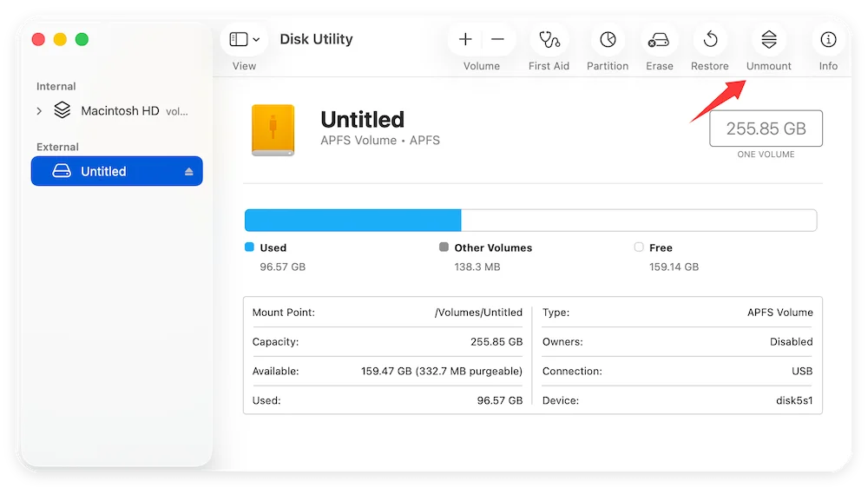Click the blue Used storage bar segment
The image size is (868, 488).
[353, 220]
